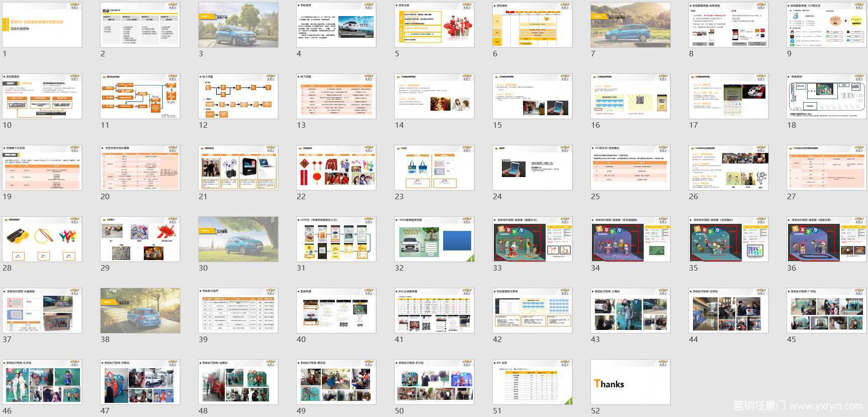Screen dimensions: 868x417
Task: Choose slide 5 with family photo
Action: [435, 25]
